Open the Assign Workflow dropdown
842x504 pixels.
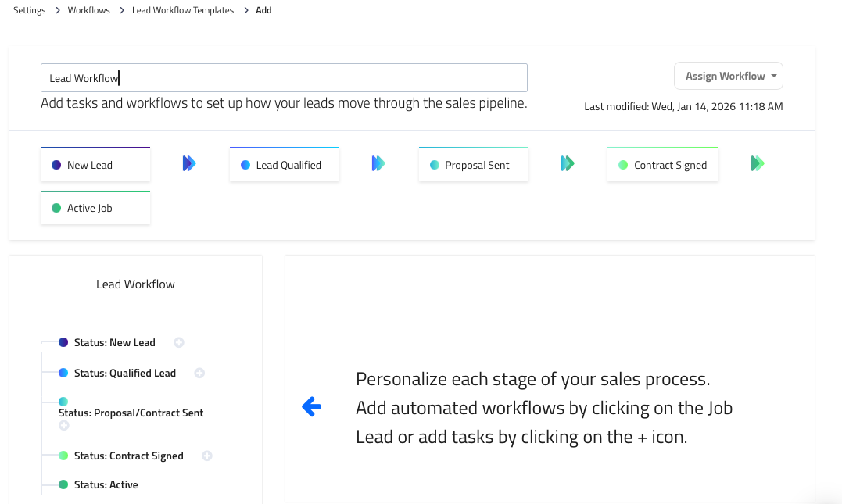(x=728, y=76)
